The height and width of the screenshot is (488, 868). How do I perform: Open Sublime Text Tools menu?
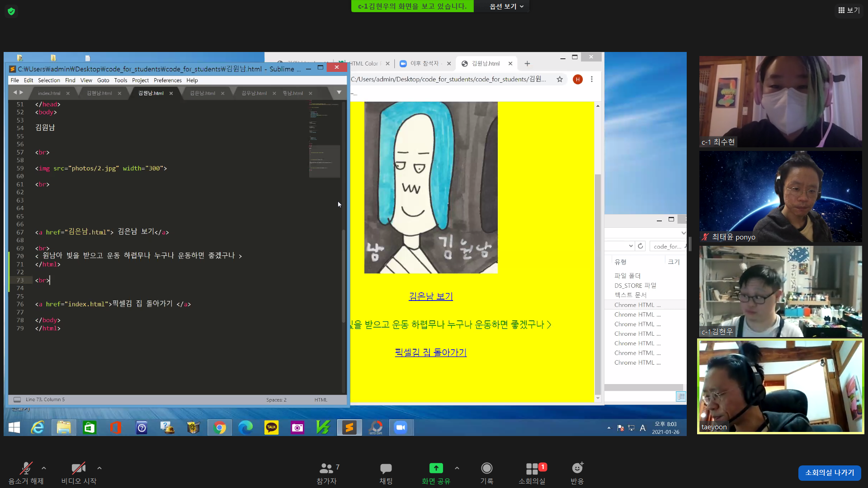click(121, 80)
